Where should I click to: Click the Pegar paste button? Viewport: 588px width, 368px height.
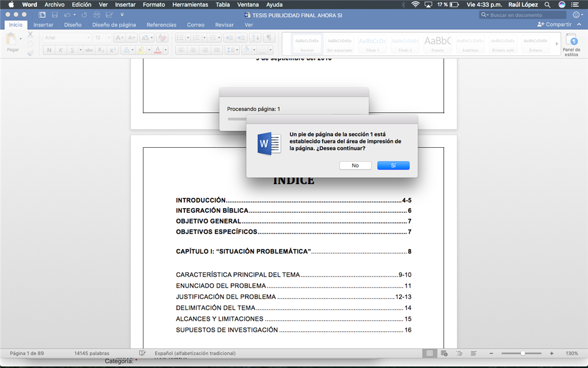13,43
